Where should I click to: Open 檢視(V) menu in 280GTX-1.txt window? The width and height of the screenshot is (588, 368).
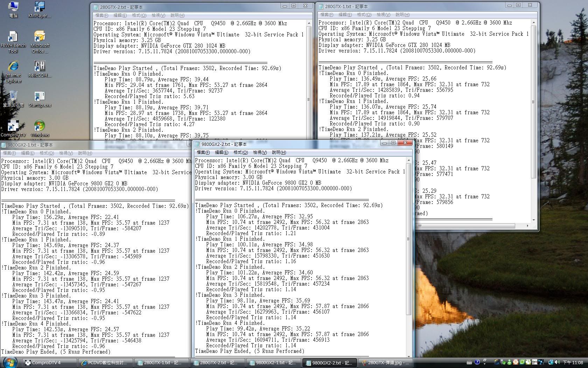pyautogui.click(x=383, y=15)
